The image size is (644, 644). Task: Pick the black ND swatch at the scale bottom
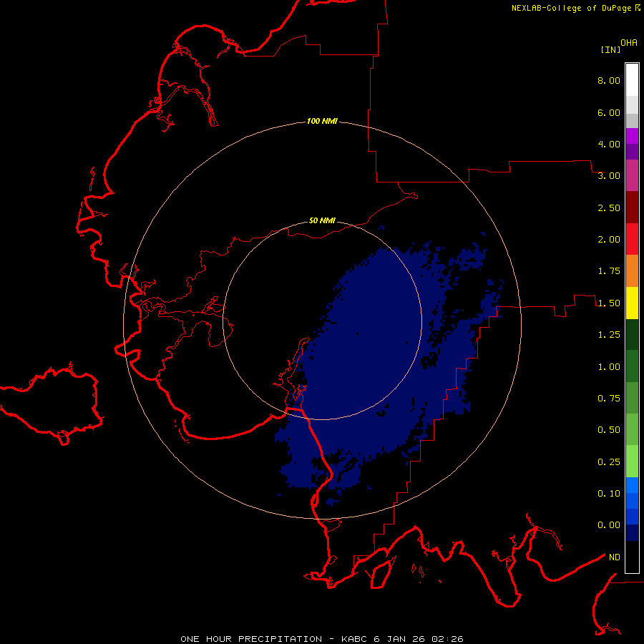pos(632,557)
